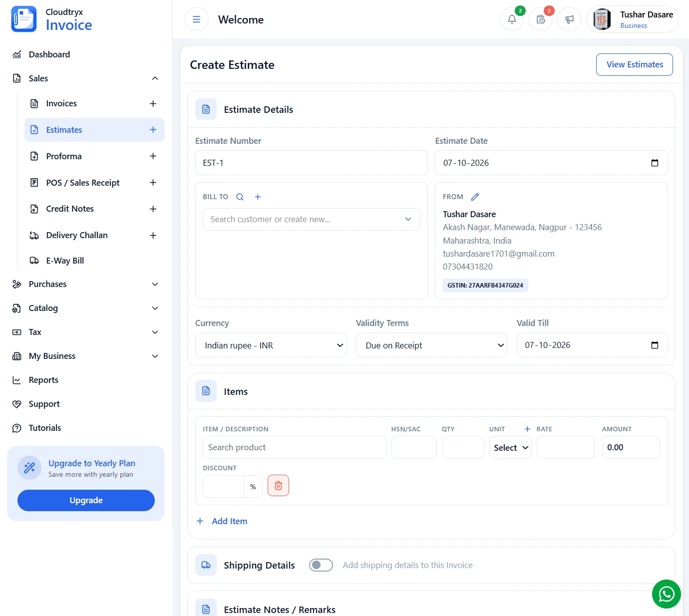Viewport: 689px width, 616px height.
Task: Open Tushar Dasare profile menu
Action: coord(632,19)
